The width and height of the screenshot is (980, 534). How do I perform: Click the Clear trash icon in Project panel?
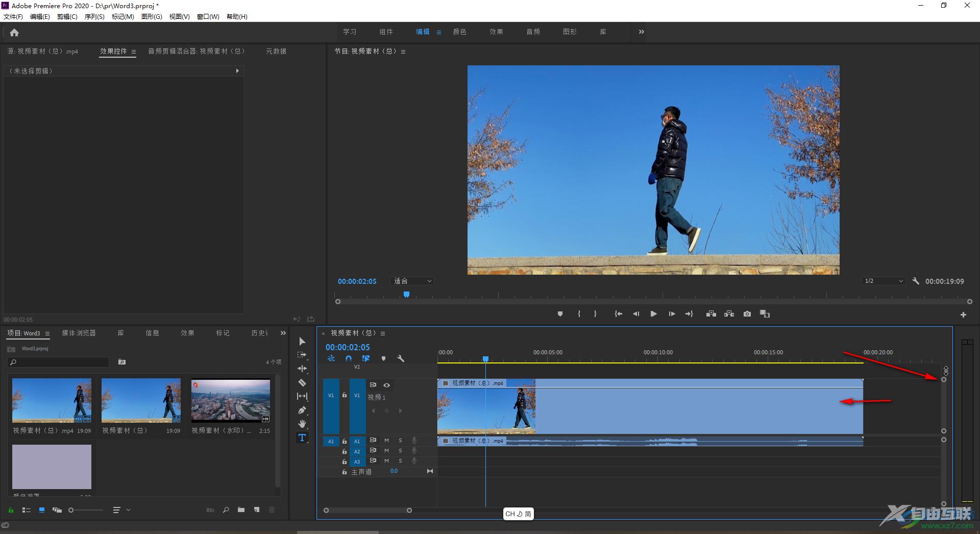(272, 509)
